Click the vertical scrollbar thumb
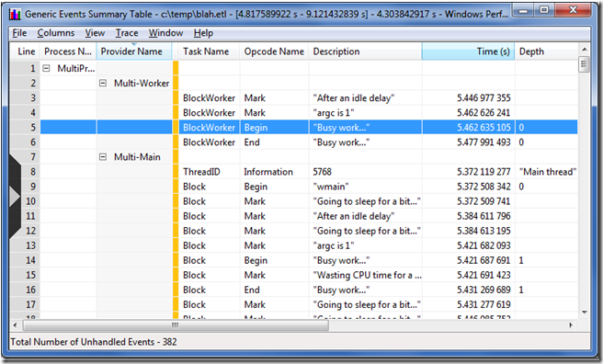 (585, 64)
